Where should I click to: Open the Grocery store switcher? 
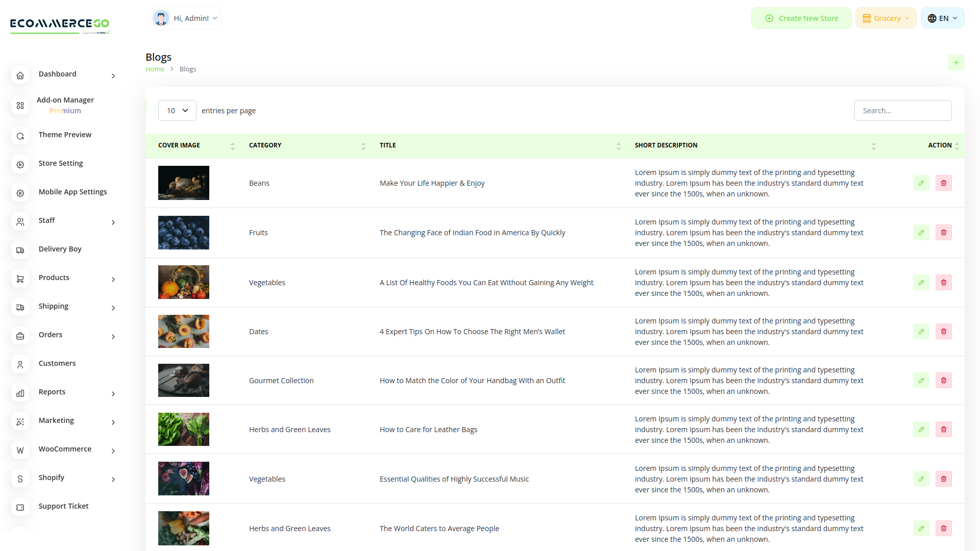(x=886, y=18)
